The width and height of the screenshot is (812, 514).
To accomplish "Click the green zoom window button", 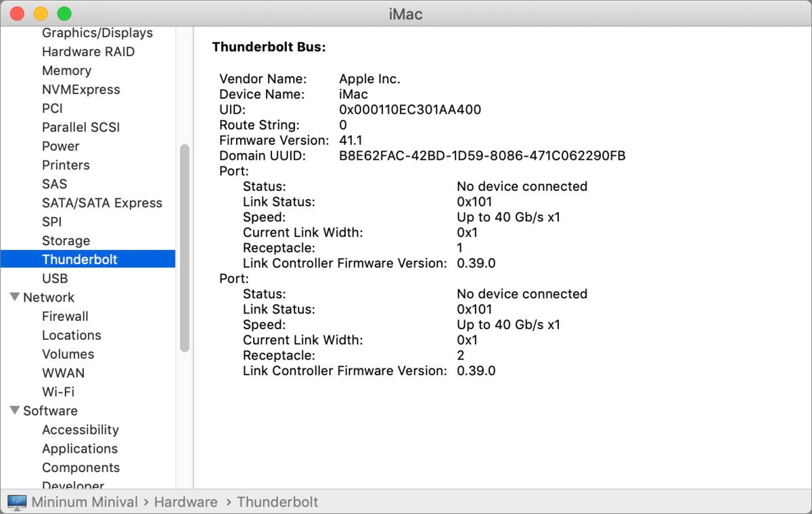I will (x=64, y=14).
